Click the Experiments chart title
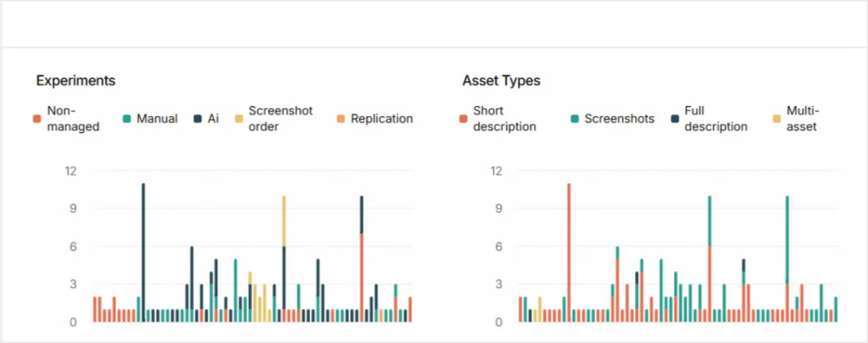868x343 pixels. 75,80
